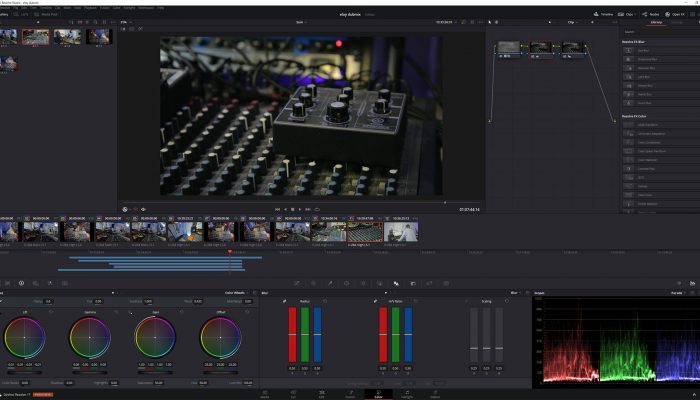Open the Blur mode dropdown
The image size is (700, 400).
516,293
